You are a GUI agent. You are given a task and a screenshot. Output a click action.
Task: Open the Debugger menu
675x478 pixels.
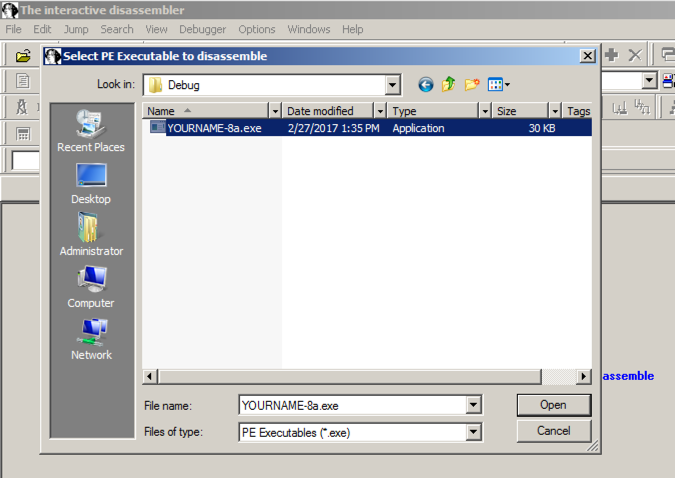(202, 29)
